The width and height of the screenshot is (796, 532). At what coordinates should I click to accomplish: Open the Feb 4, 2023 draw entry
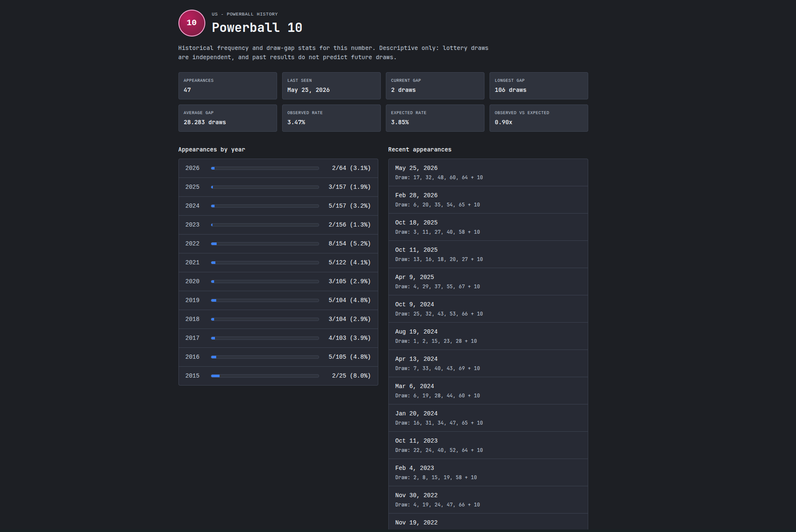coord(488,472)
